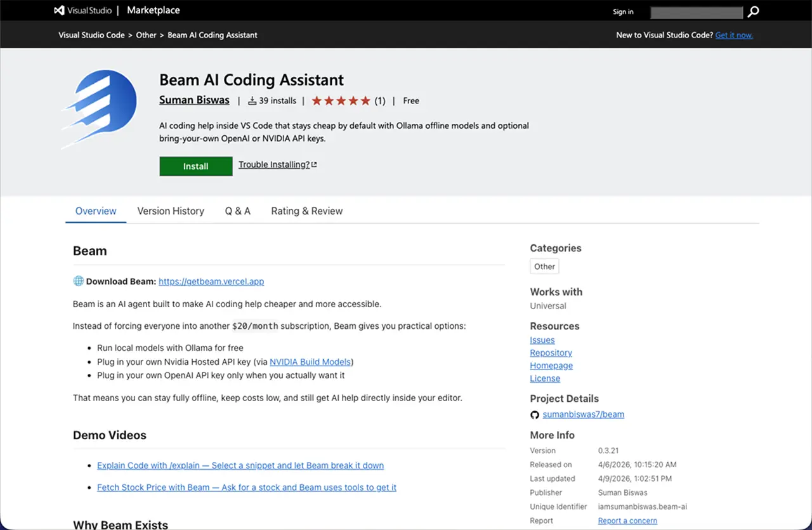Click the version number 0.3.21
This screenshot has height=530, width=812.
(609, 451)
